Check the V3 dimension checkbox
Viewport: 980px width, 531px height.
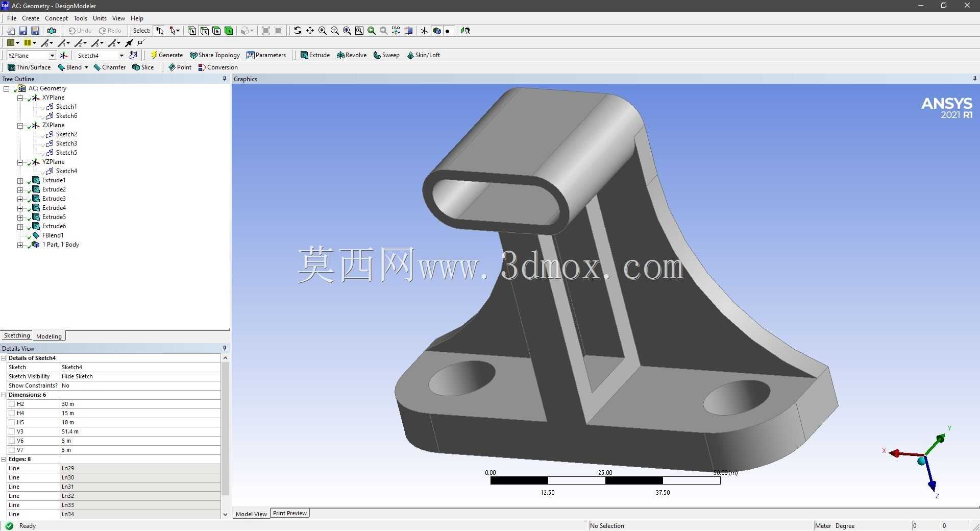coord(12,431)
